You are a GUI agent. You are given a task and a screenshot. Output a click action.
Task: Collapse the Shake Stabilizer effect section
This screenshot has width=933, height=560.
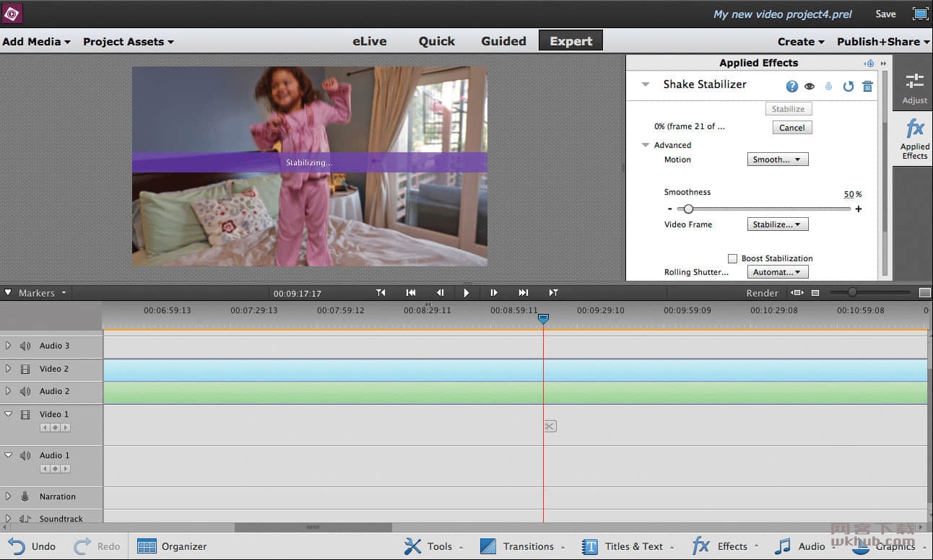pos(646,84)
